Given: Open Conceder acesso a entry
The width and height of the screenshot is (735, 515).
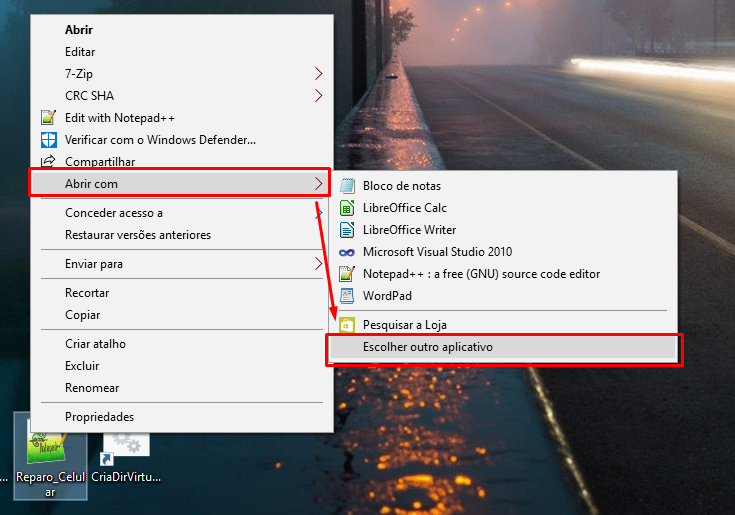Looking at the screenshot, I should (182, 213).
